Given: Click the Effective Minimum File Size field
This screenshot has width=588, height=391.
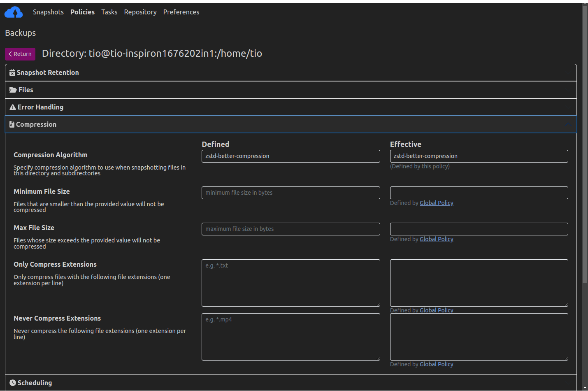Looking at the screenshot, I should 479,193.
